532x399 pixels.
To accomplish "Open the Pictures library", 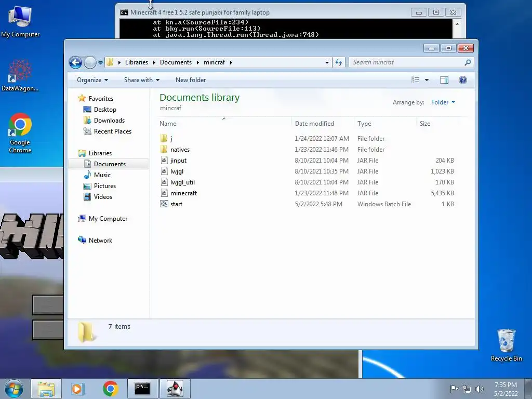I will pos(105,186).
